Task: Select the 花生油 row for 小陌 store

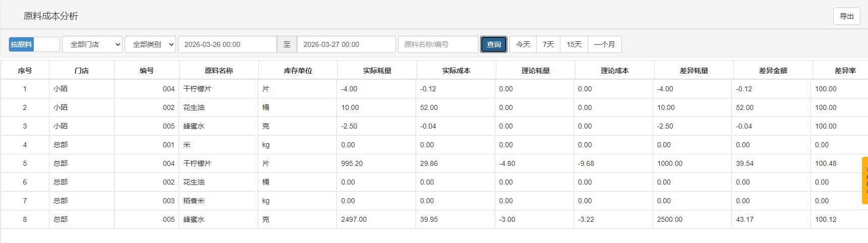Action: (x=194, y=107)
